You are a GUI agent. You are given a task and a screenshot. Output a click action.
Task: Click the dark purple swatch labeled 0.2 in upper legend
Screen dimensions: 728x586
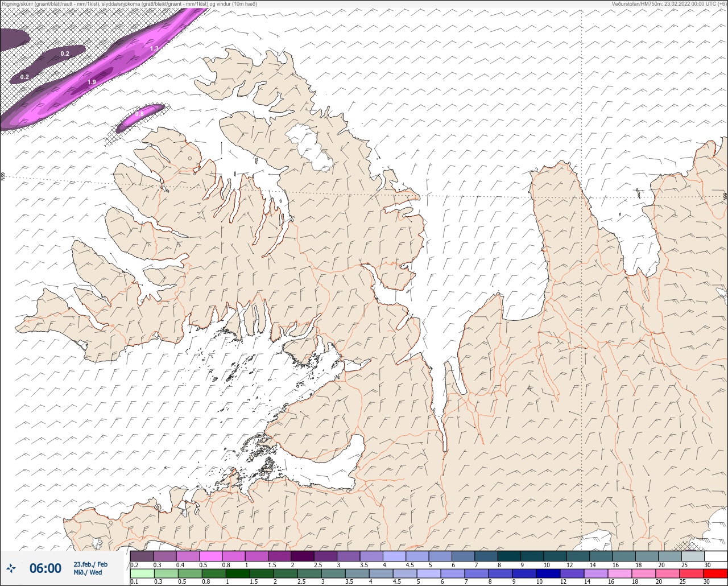tap(142, 556)
